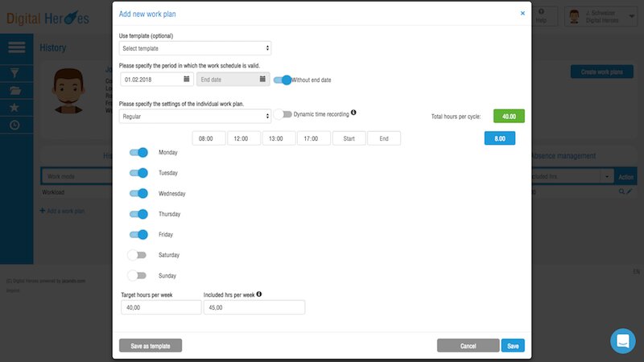Click the star favorites icon in sidebar
Screen dimensions: 644x362
click(x=16, y=107)
